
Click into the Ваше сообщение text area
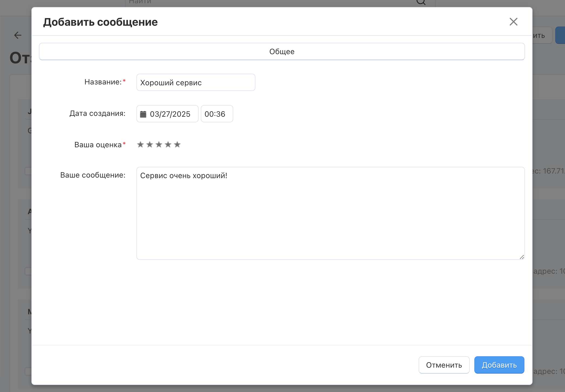point(330,213)
